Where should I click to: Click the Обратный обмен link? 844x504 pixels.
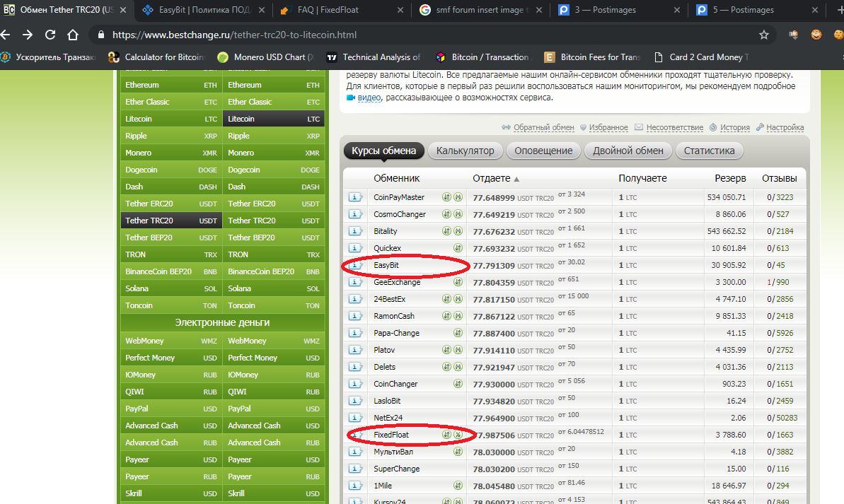point(543,127)
